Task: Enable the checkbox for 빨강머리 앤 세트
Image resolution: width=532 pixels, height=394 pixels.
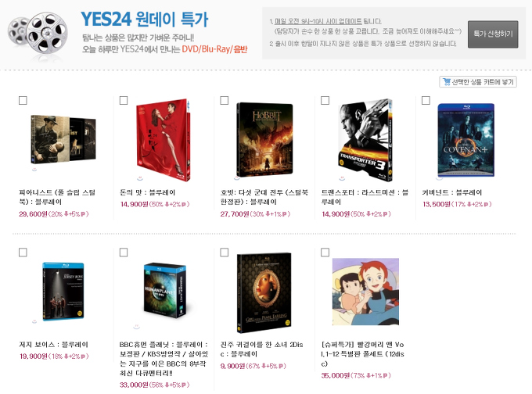Action: tap(325, 253)
